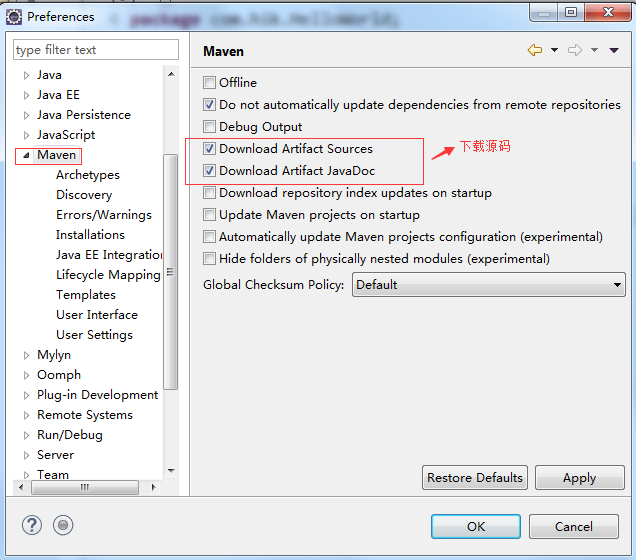Image resolution: width=636 pixels, height=560 pixels.
Task: Select Lifecycle Mappings page
Action: coord(108,275)
